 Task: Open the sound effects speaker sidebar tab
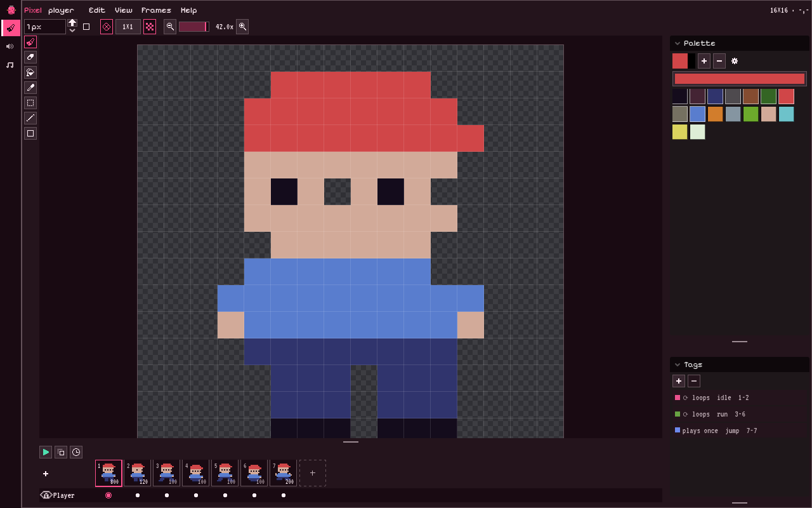10,46
